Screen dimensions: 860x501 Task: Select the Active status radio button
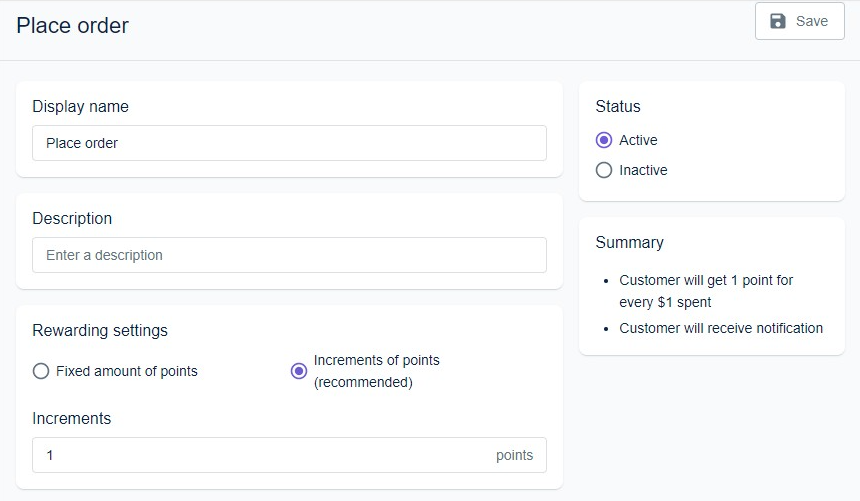[x=604, y=140]
